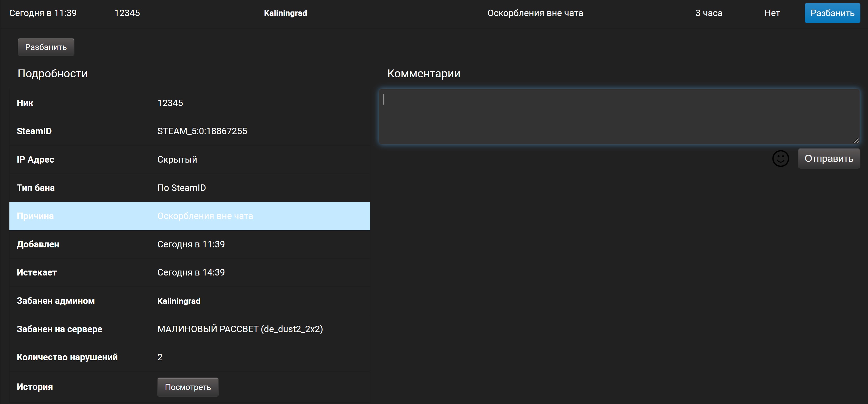Select the highlighted Причина row
868x404 pixels.
(x=189, y=216)
